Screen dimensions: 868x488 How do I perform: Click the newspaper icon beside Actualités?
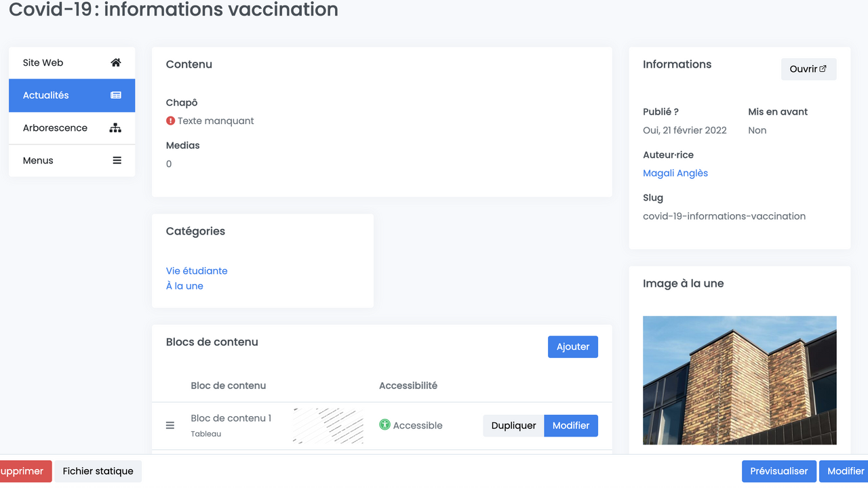point(116,96)
